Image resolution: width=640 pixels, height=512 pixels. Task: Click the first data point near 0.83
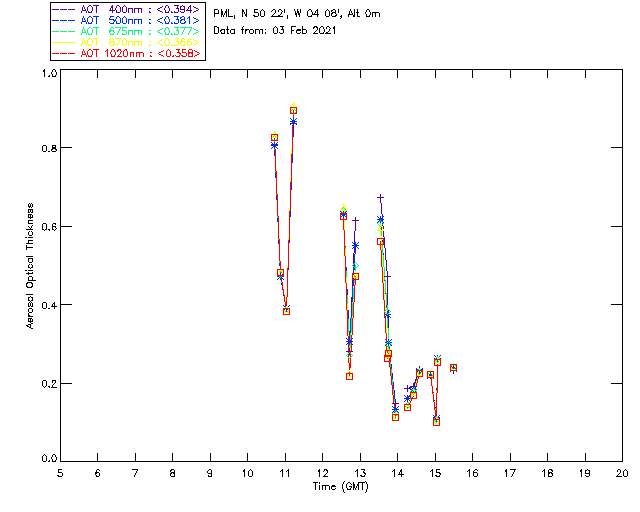click(275, 138)
